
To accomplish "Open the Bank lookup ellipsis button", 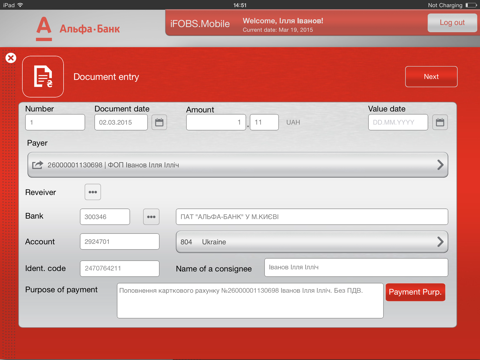I will pos(151,217).
